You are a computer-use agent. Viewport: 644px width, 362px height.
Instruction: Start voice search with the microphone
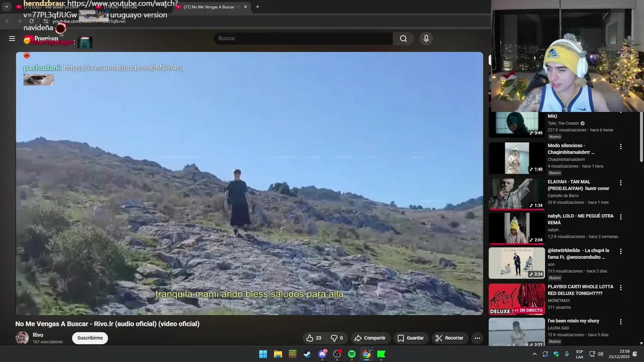click(426, 39)
